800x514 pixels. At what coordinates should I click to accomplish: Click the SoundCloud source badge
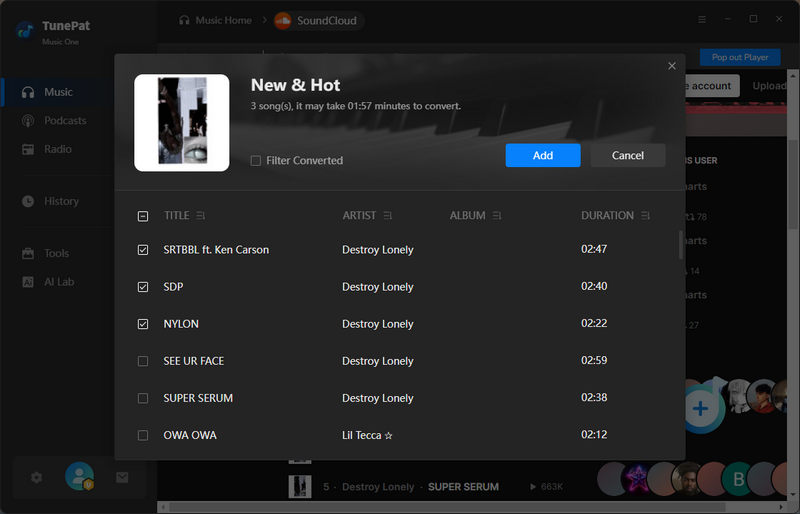point(318,20)
